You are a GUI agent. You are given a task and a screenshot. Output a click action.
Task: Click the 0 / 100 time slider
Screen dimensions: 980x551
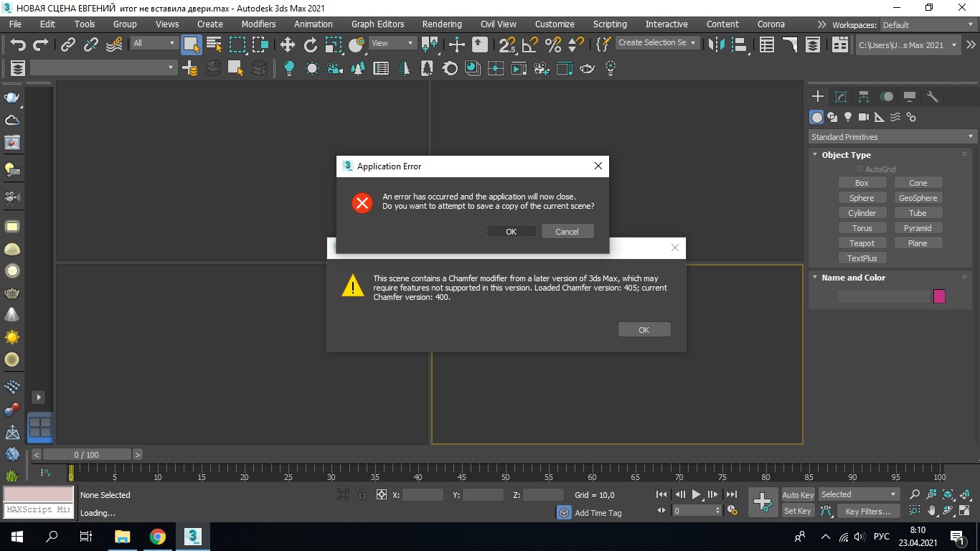click(87, 455)
